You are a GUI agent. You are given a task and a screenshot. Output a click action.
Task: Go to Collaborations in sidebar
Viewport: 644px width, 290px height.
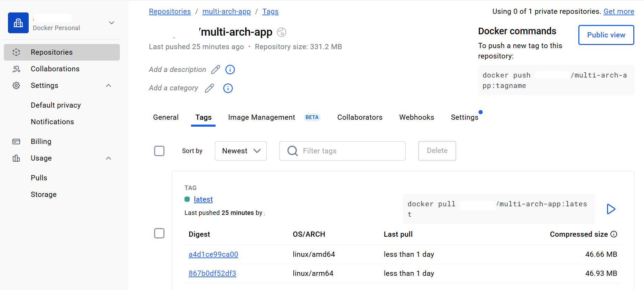tap(55, 69)
